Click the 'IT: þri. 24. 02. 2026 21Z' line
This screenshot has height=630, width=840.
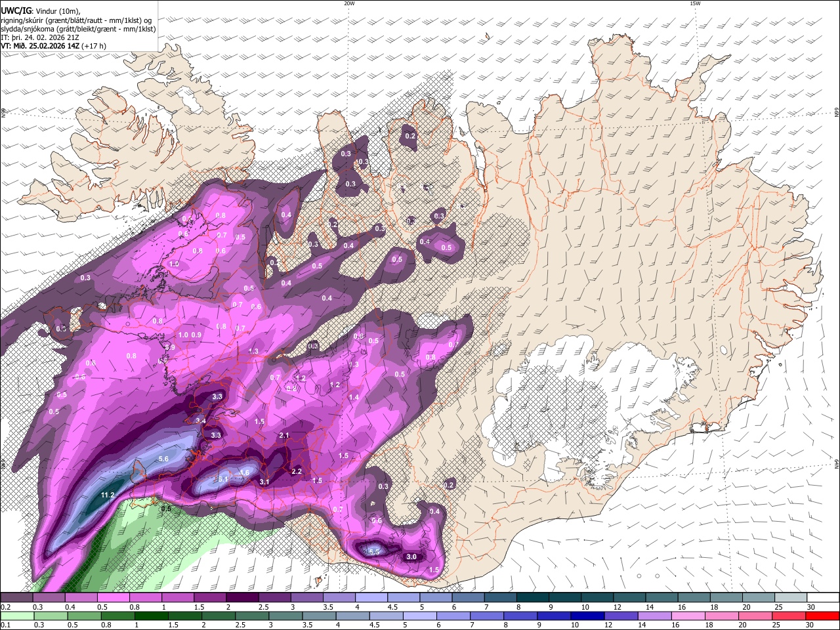(41, 37)
